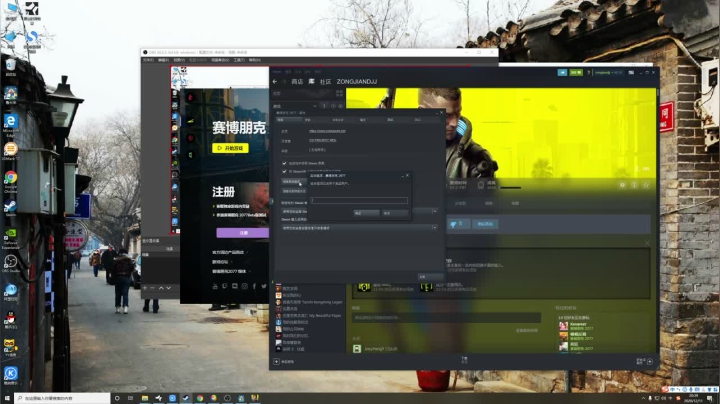Open Steam desktop shortcut icon
This screenshot has height=404, width=720.
click(11, 208)
